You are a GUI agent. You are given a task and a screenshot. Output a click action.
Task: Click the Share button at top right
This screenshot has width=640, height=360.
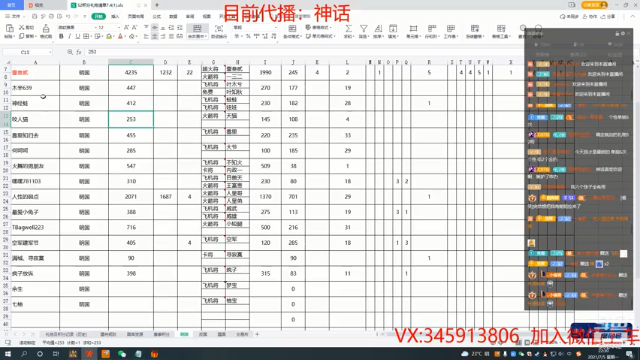(609, 16)
